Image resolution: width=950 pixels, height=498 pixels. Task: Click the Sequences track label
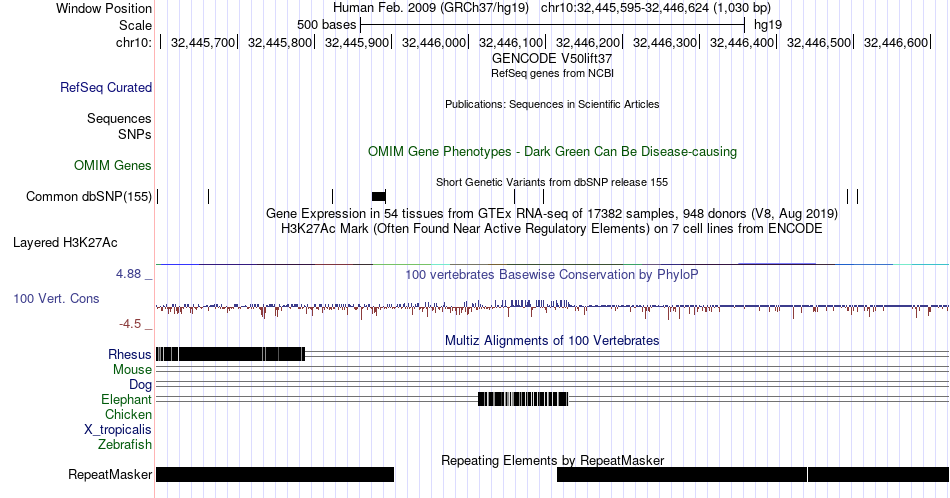[x=119, y=119]
